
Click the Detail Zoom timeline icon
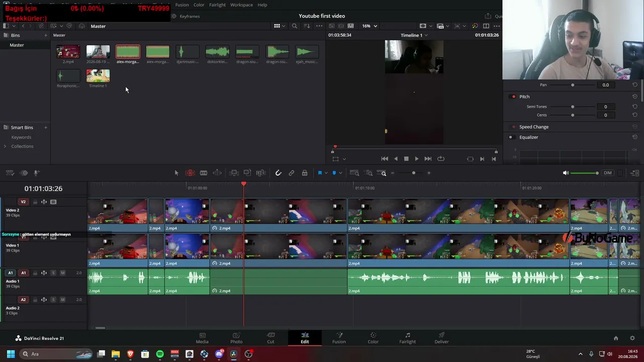pos(369,173)
